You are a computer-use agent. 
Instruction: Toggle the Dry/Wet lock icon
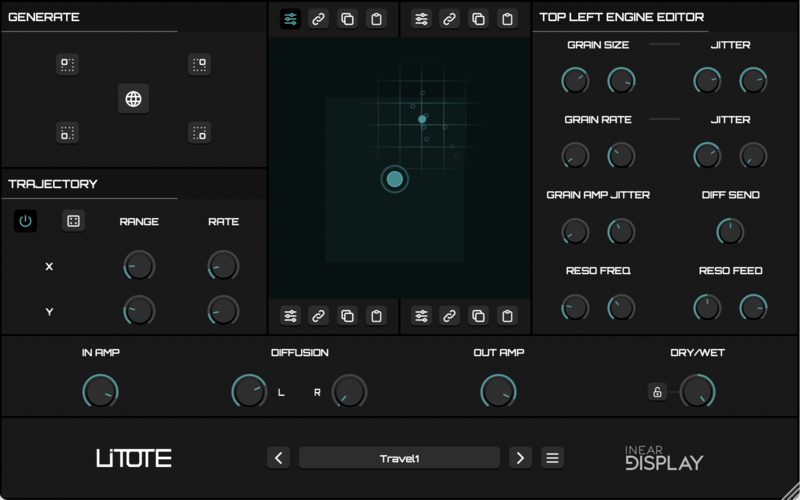click(x=656, y=391)
